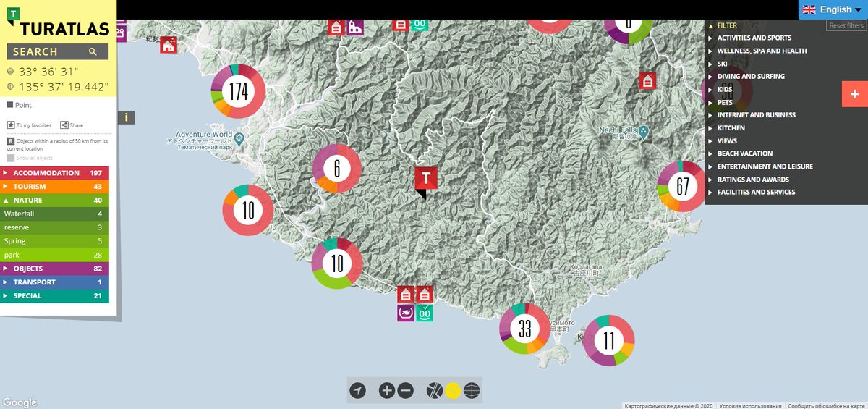Image resolution: width=868 pixels, height=409 pixels.
Task: Click the Turatlas logo
Action: click(x=58, y=24)
